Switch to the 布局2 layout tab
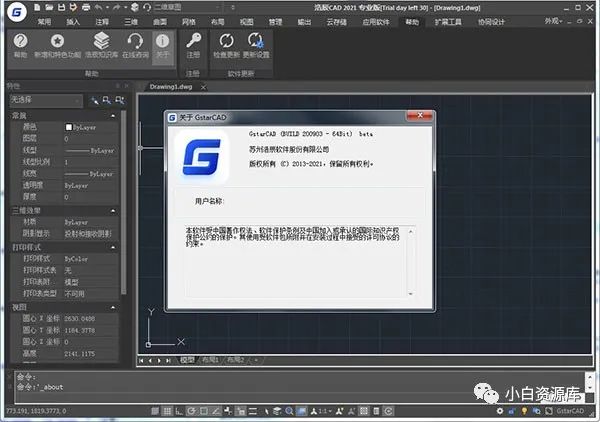 click(235, 360)
